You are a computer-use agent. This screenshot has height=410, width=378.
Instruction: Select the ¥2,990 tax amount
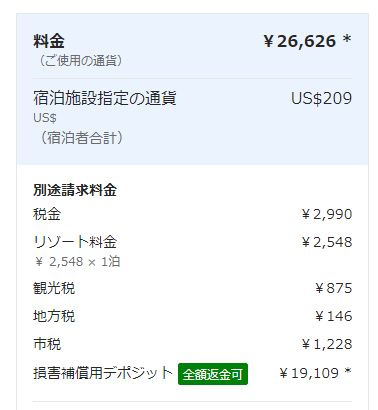click(327, 214)
